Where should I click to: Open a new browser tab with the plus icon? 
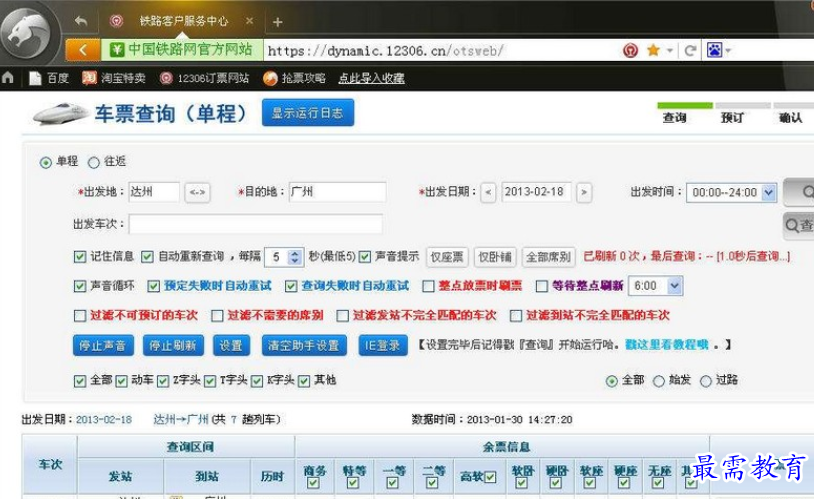point(277,21)
